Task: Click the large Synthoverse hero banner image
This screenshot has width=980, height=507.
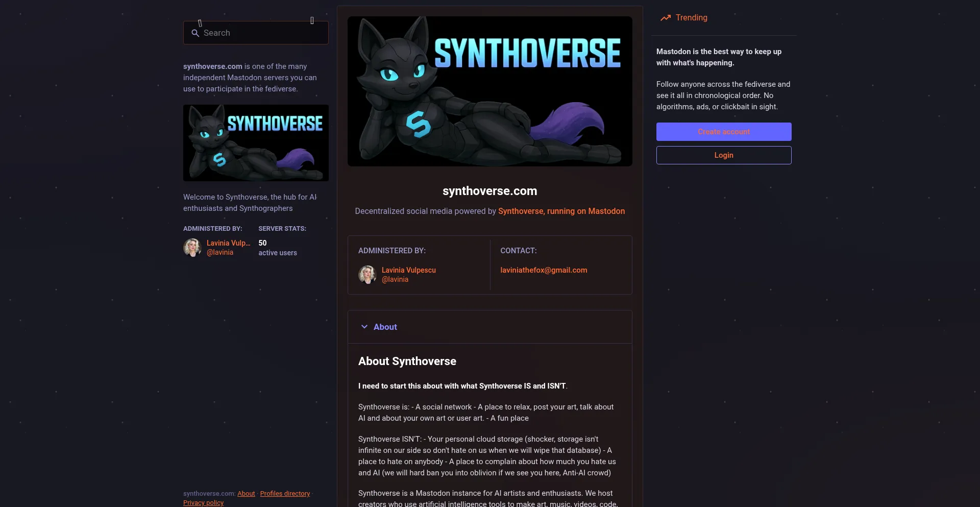Action: (489, 91)
